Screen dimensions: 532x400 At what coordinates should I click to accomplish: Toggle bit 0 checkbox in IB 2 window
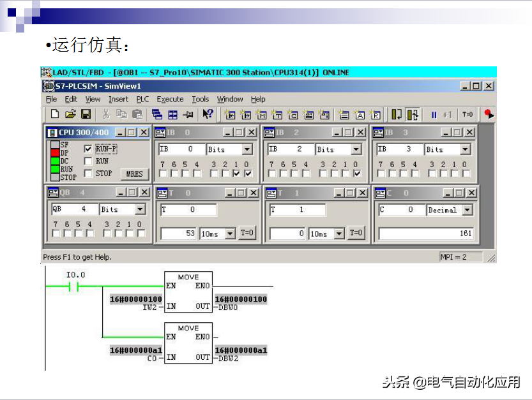(357, 174)
